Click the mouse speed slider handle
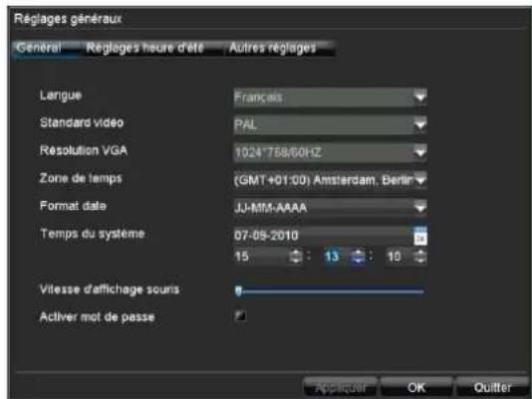This screenshot has width=532, height=399. point(238,291)
